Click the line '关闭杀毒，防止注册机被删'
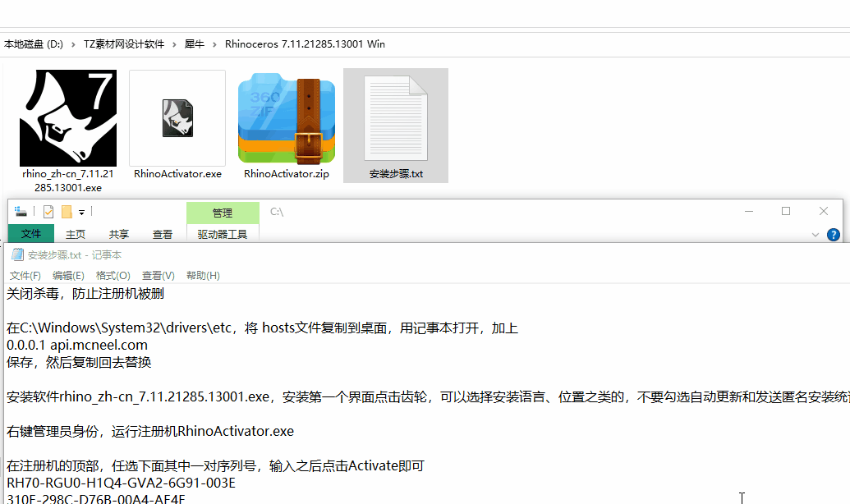Viewport: 850px width, 504px height. 85,294
